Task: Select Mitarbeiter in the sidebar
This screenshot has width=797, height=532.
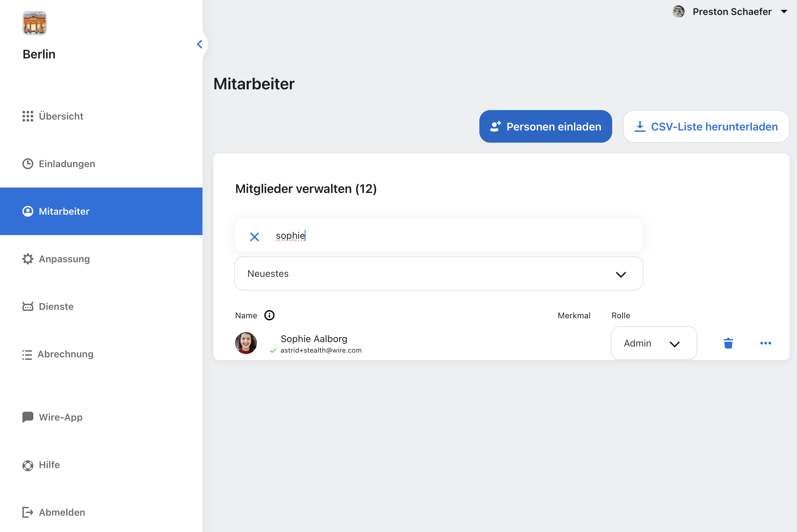Action: click(101, 211)
